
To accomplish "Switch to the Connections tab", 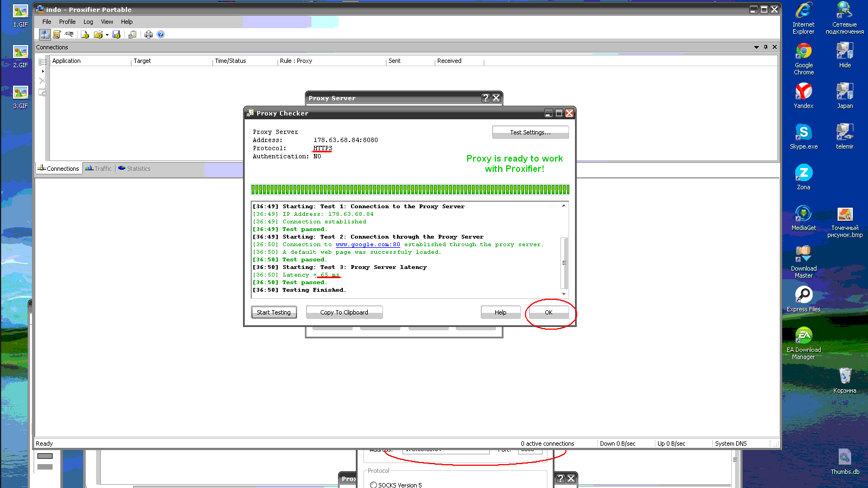I will (x=59, y=169).
